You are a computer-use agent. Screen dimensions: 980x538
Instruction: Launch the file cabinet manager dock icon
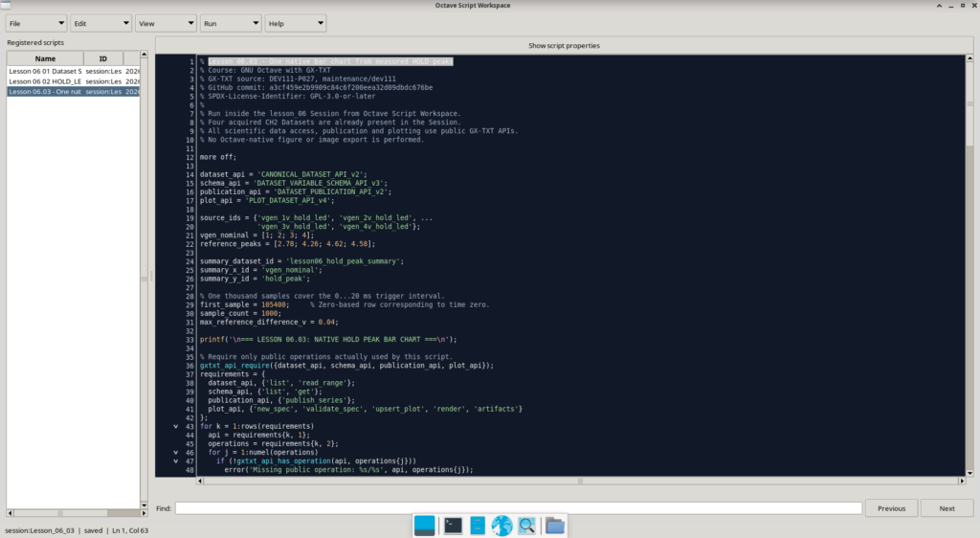[x=478, y=526]
